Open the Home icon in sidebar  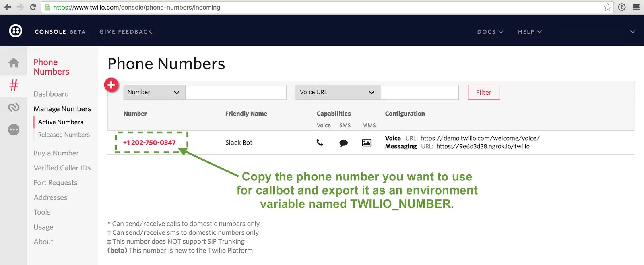(14, 63)
